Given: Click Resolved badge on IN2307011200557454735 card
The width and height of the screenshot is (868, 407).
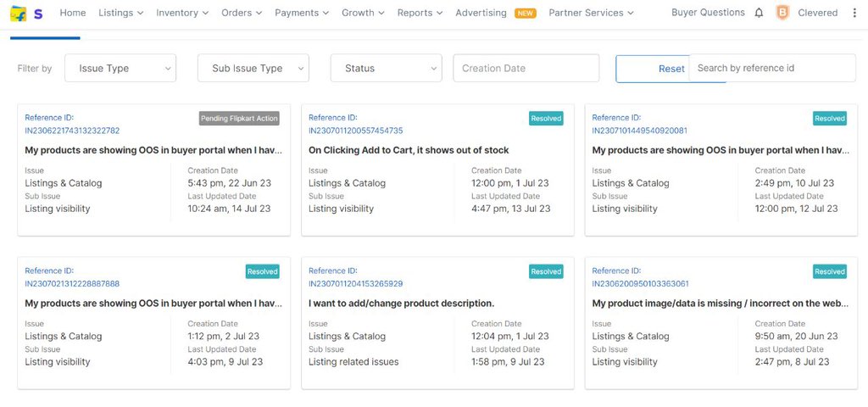Looking at the screenshot, I should (546, 119).
